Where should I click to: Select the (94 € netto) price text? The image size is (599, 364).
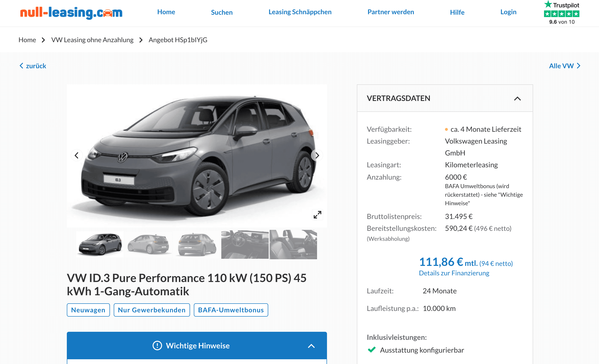coord(496,263)
